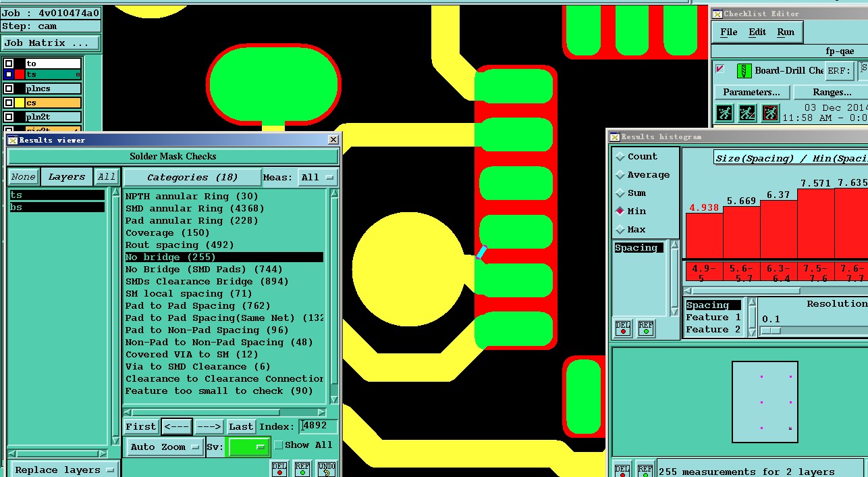Click the REF icon beside 255 measurements status
Screen dimensions: 868x477
645,470
